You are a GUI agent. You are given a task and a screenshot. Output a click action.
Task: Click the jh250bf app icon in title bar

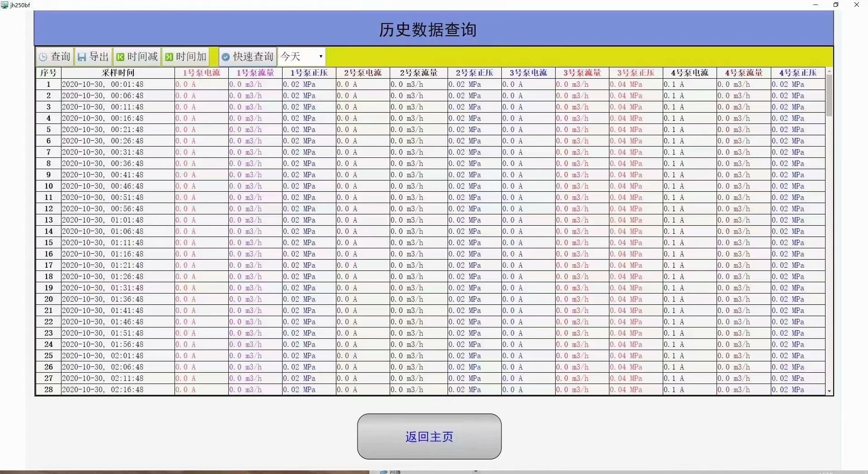coord(5,5)
